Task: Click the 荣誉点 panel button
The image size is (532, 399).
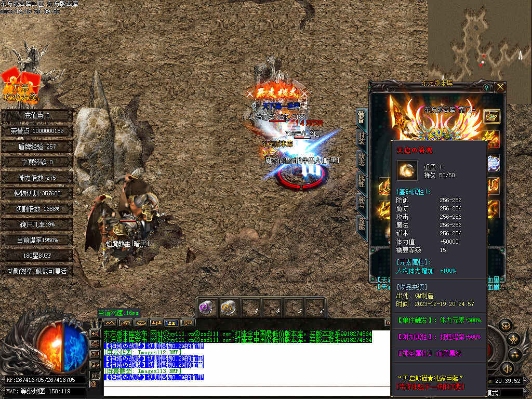Action: [37, 131]
